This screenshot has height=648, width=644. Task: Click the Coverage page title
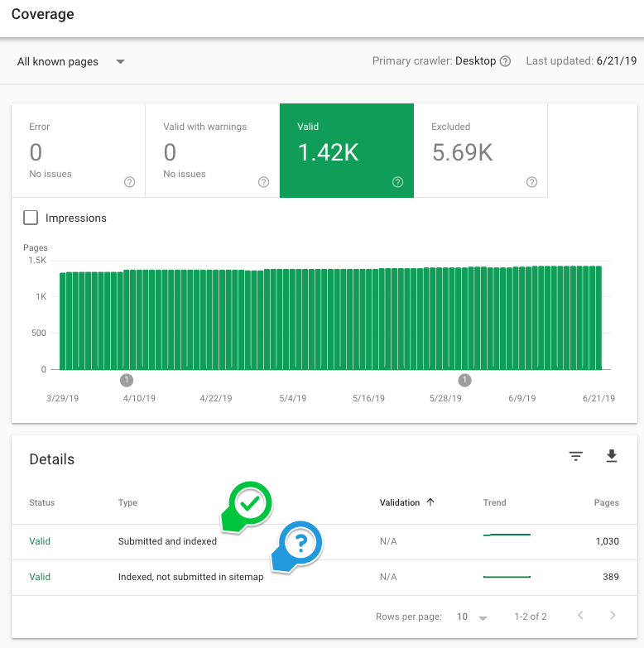pos(42,14)
